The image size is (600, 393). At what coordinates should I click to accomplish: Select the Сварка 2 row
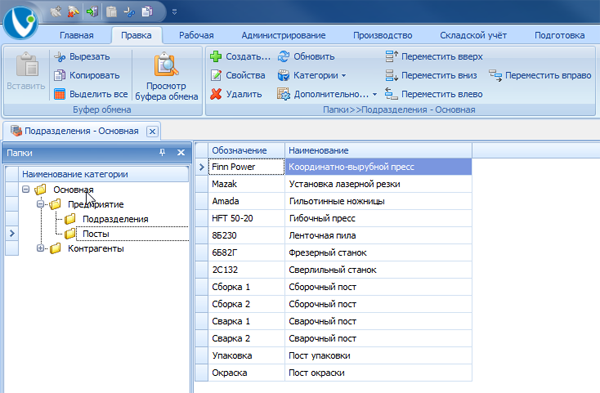(334, 339)
